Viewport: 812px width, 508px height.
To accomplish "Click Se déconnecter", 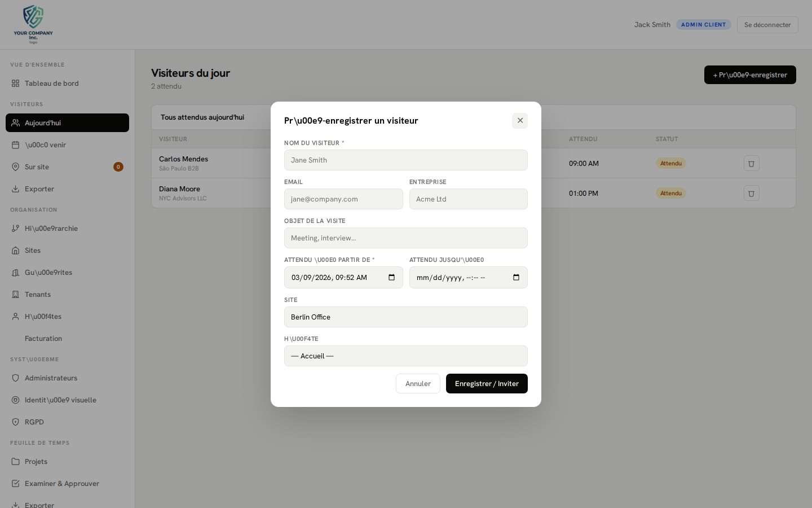I will [x=767, y=24].
